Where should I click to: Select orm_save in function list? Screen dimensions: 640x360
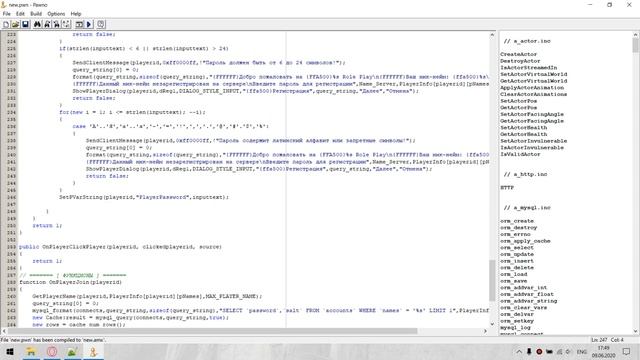(513, 281)
